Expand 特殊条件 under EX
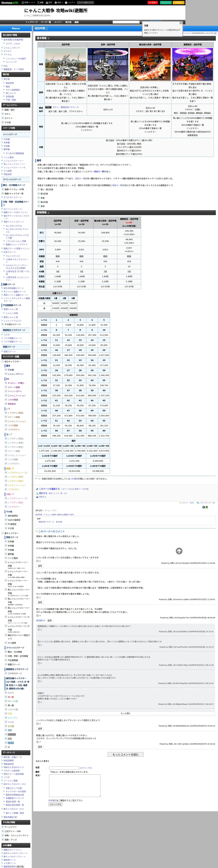Screen dimensions: 218x868 [6, 404]
